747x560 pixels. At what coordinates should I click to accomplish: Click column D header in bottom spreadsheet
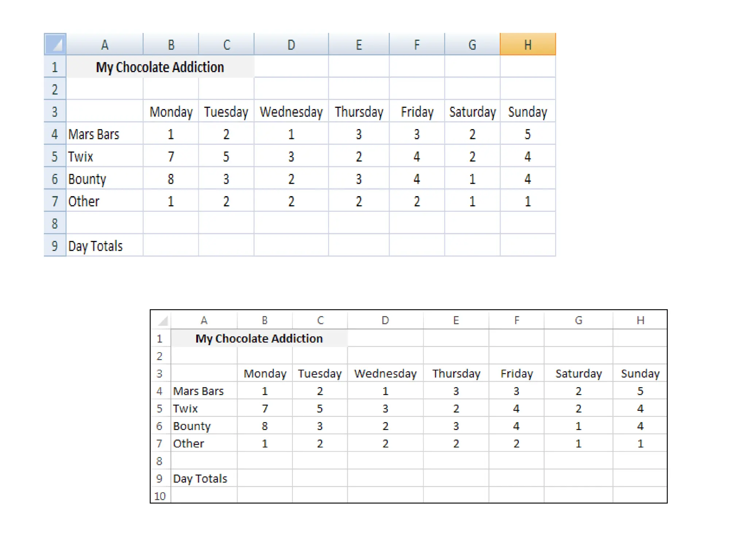tap(385, 320)
